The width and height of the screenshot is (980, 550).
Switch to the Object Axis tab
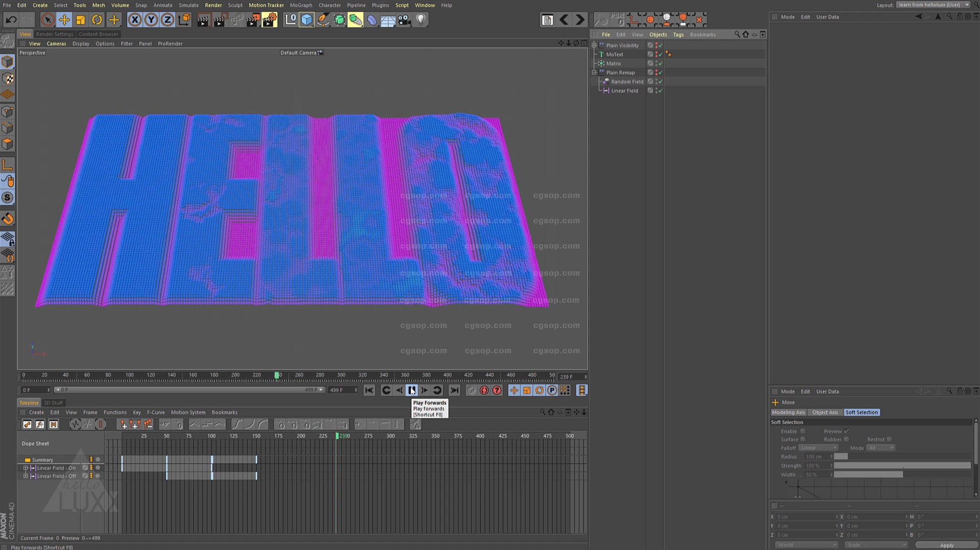point(825,413)
